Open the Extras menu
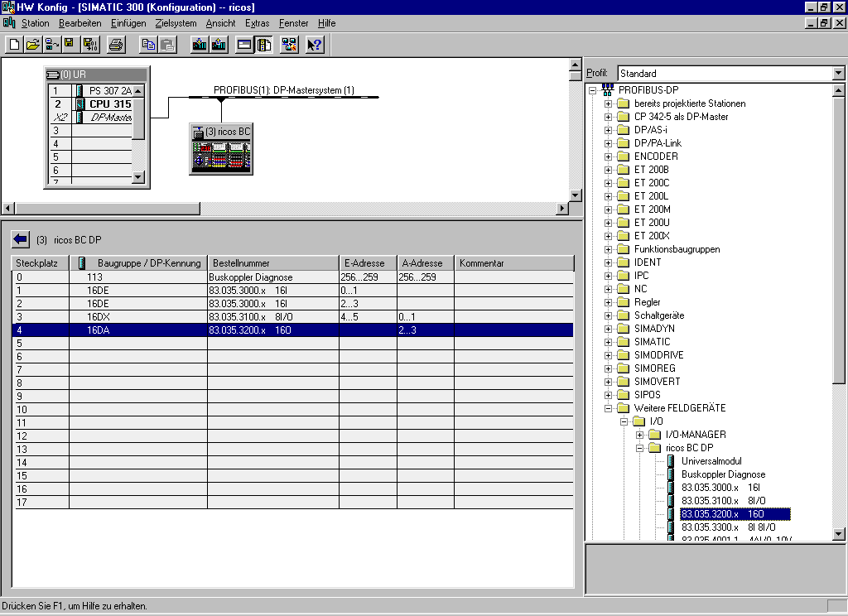 (x=257, y=23)
